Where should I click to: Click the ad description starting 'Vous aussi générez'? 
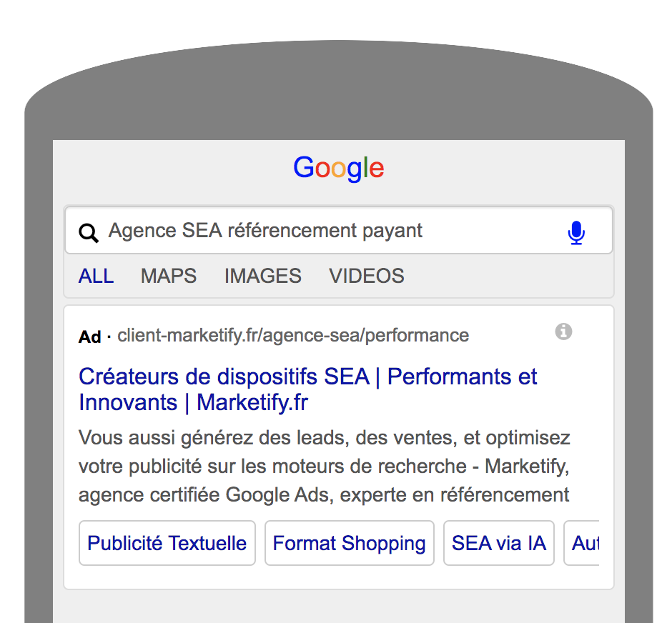click(325, 466)
